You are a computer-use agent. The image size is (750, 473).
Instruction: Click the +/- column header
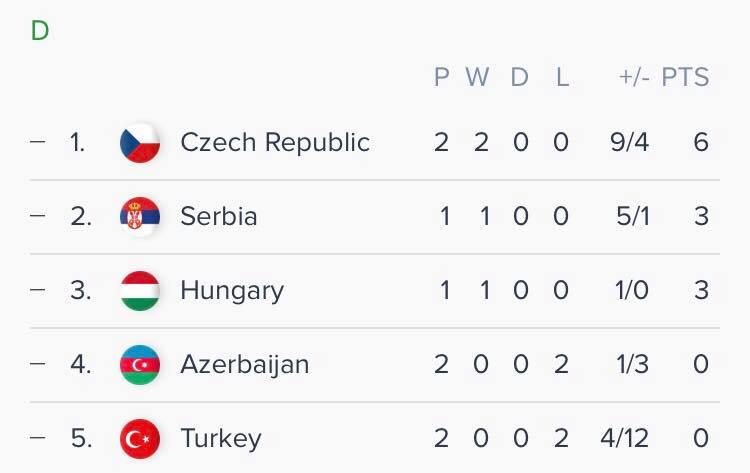tap(632, 78)
